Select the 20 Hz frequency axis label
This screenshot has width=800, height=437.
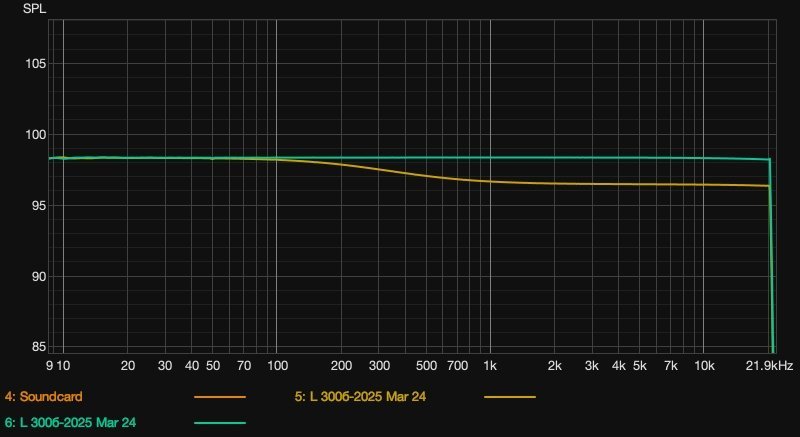[x=127, y=367]
